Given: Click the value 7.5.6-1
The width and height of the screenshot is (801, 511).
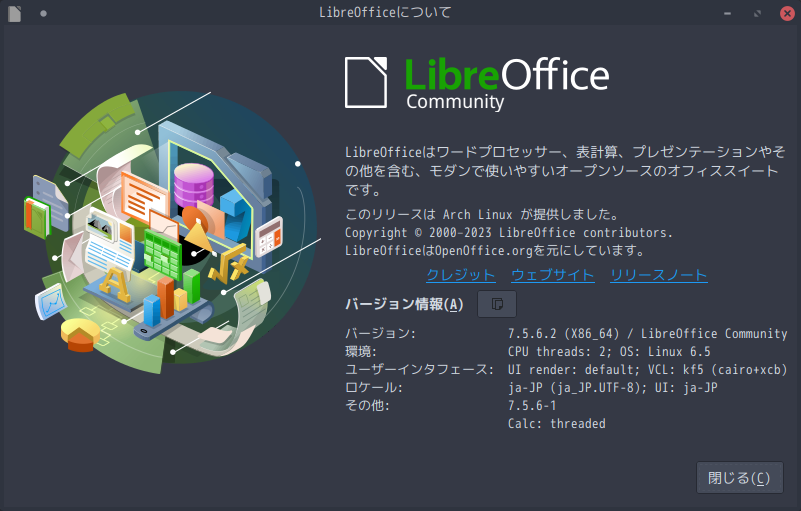Looking at the screenshot, I should point(532,406).
